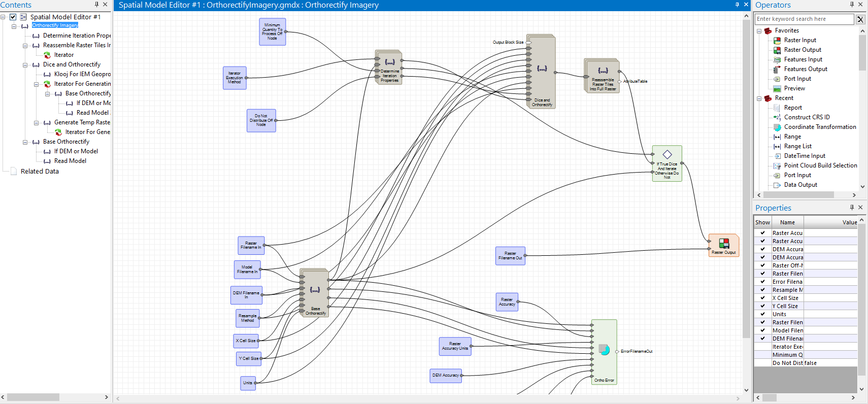This screenshot has height=404, width=868.
Task: Select Related Data in Contents tree
Action: [40, 172]
